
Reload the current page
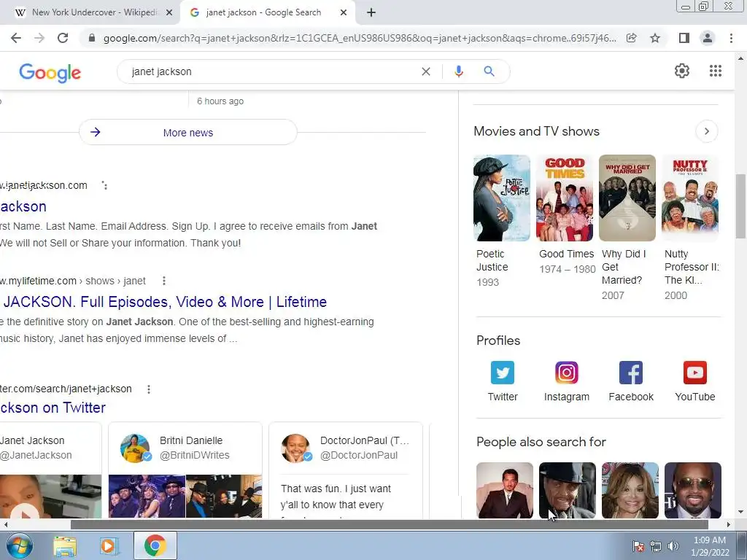pyautogui.click(x=63, y=38)
